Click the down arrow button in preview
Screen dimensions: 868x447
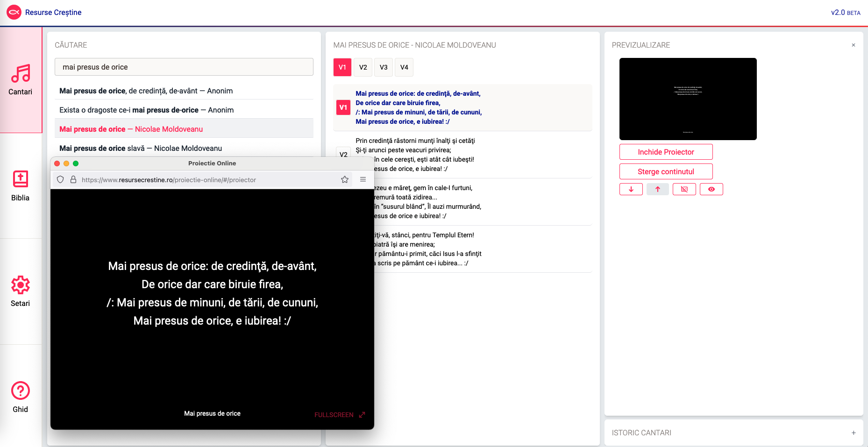tap(631, 189)
